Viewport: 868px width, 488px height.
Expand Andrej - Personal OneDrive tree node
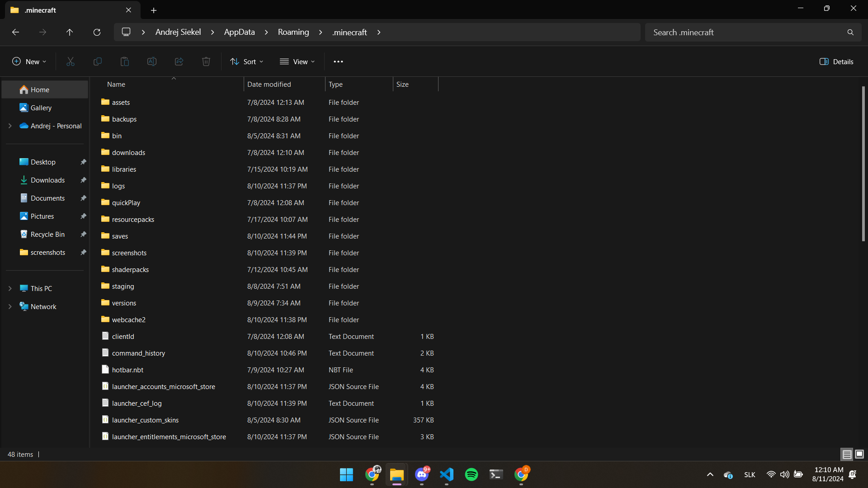10,126
